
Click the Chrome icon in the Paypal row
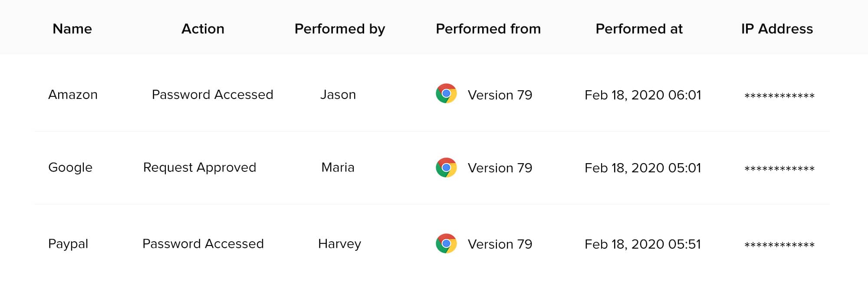point(446,243)
